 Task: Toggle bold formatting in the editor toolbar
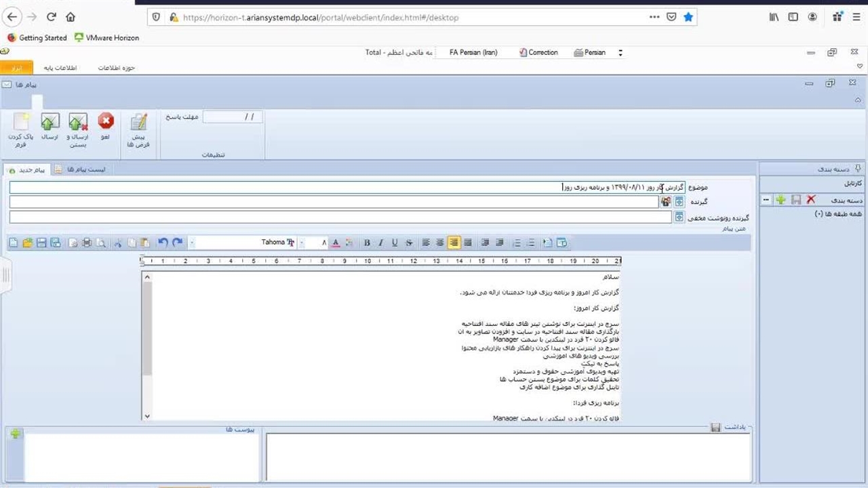(367, 243)
